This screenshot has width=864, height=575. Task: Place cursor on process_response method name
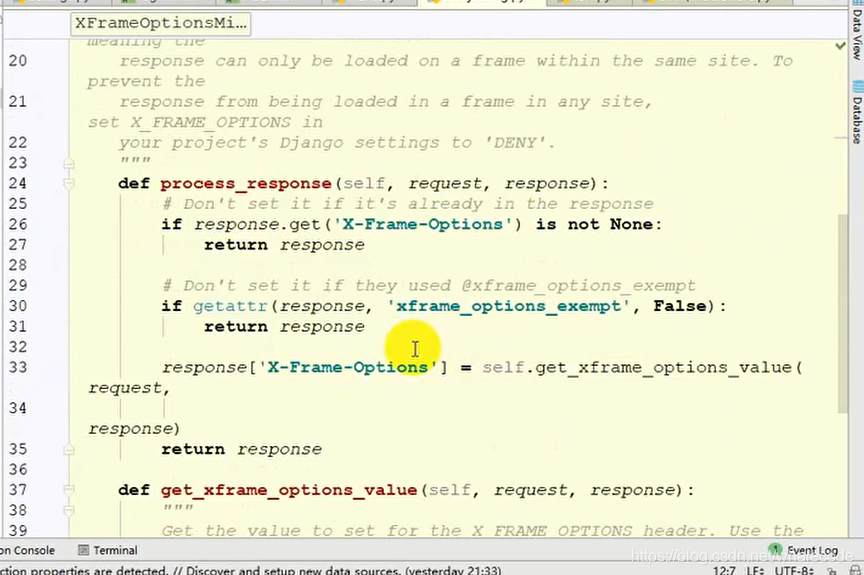click(246, 183)
